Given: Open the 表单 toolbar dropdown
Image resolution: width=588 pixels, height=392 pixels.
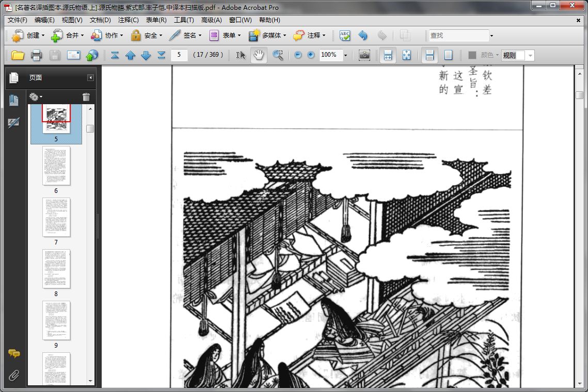Looking at the screenshot, I should [225, 36].
